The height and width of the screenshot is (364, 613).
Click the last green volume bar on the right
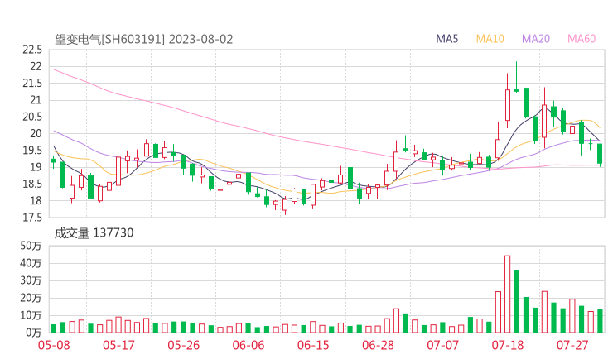click(600, 321)
